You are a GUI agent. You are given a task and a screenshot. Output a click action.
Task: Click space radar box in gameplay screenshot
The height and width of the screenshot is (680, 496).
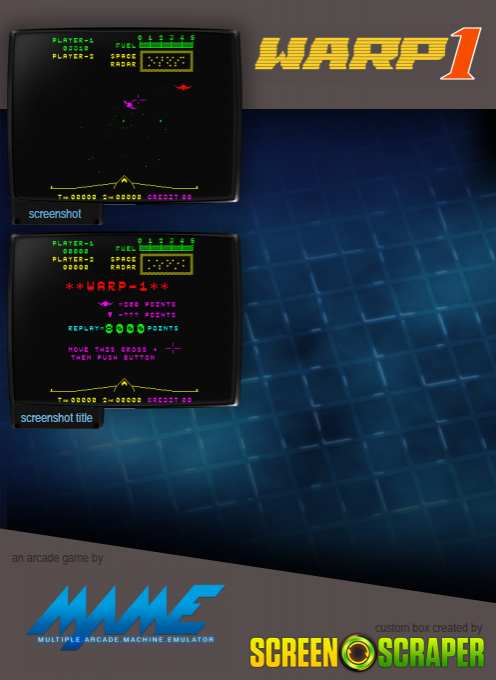pyautogui.click(x=166, y=62)
